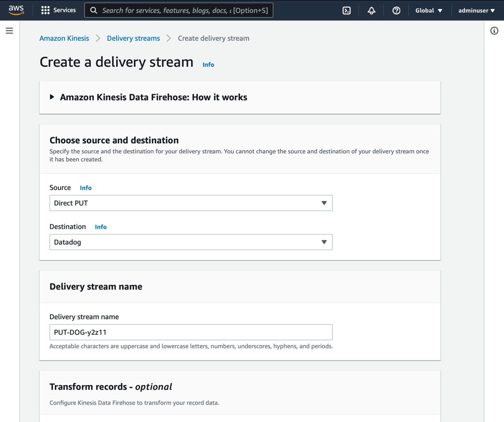This screenshot has height=422, width=504.
Task: Open the support help question icon
Action: (x=396, y=11)
